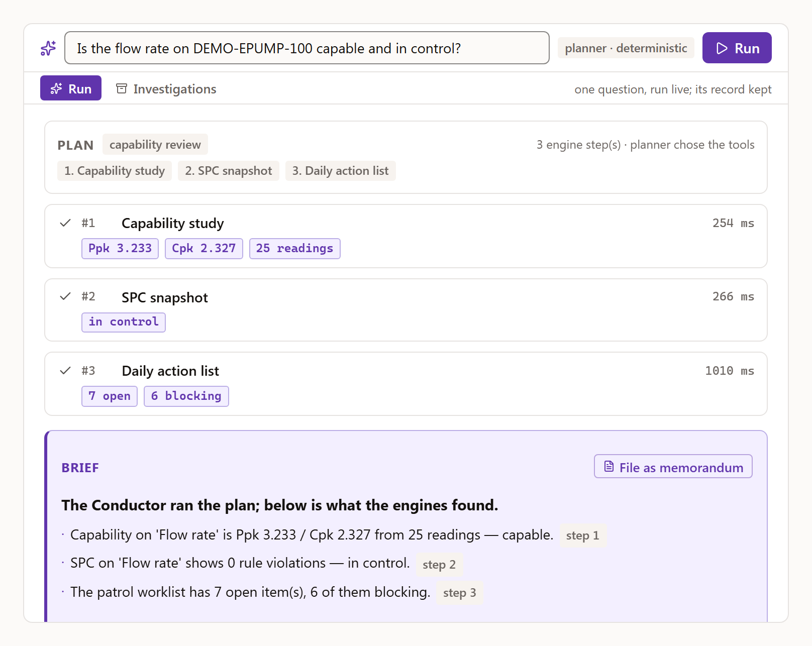Click the step 3 reference tag in the brief

point(460,593)
